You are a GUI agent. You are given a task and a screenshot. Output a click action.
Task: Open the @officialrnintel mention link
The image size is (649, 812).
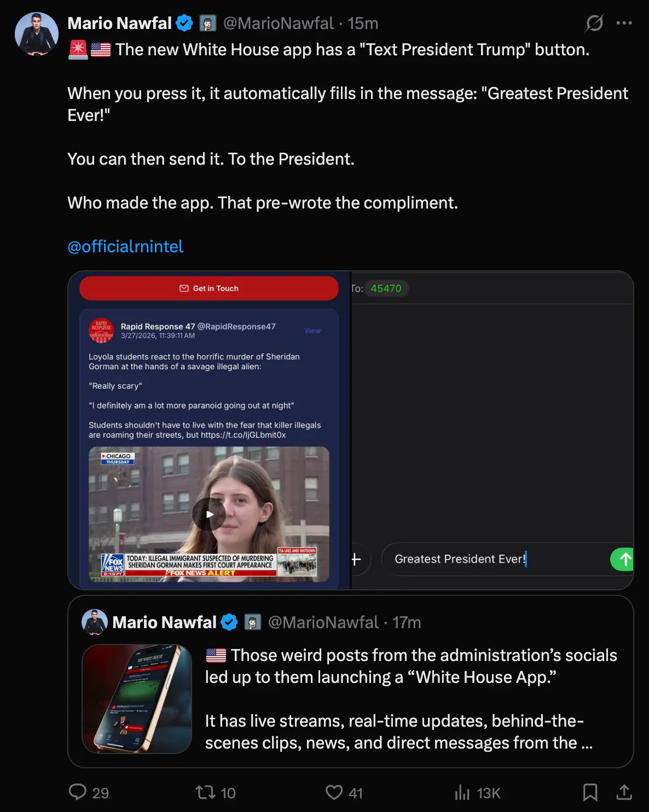[x=125, y=246]
